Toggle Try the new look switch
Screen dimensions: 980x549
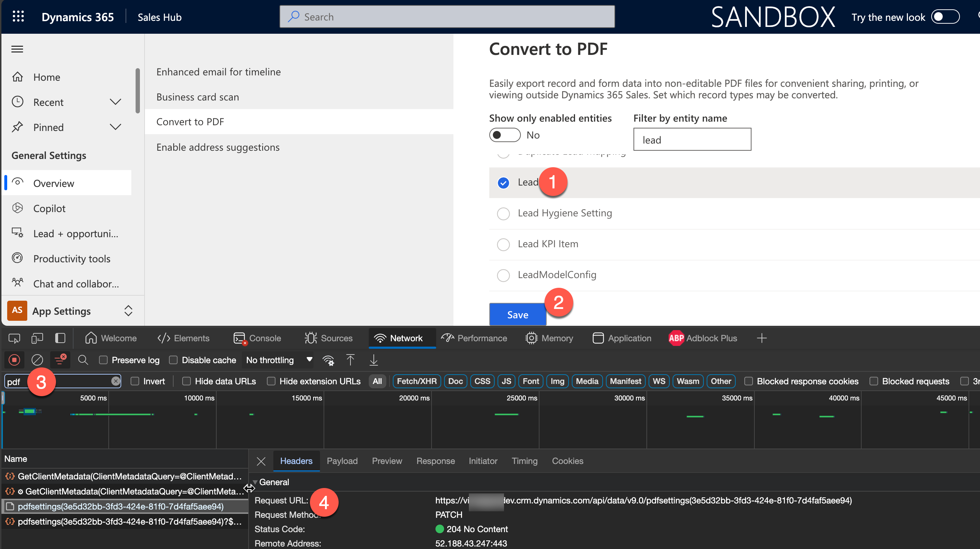[945, 17]
